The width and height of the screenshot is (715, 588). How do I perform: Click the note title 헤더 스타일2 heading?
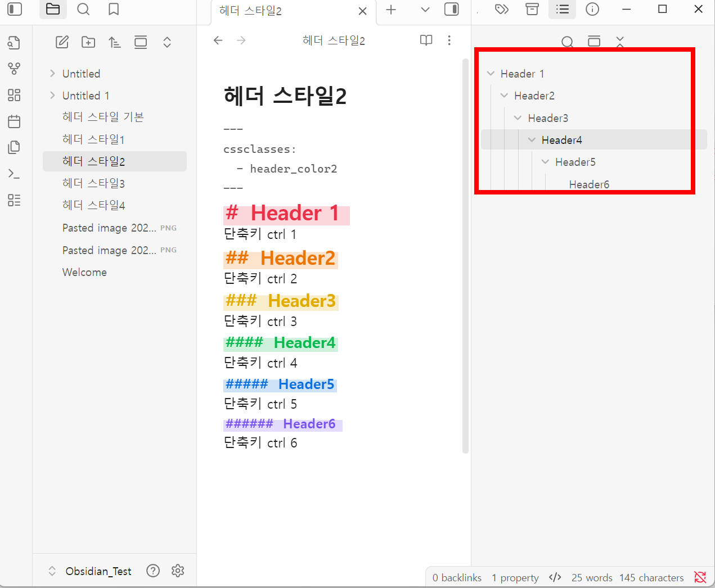[x=285, y=96]
